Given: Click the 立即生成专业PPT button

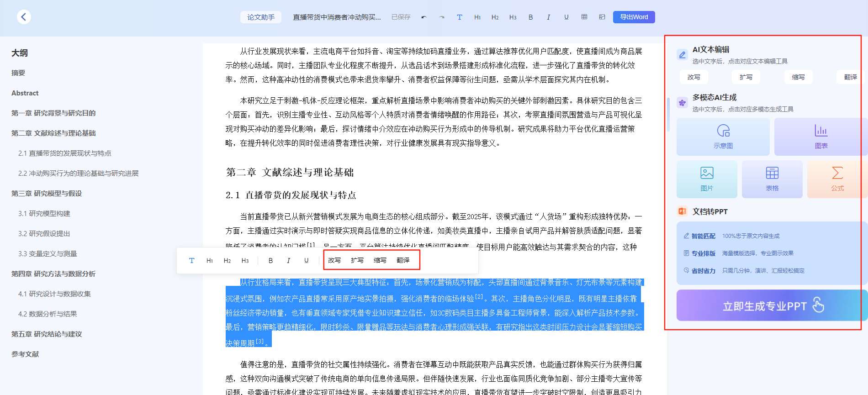Looking at the screenshot, I should pos(772,305).
